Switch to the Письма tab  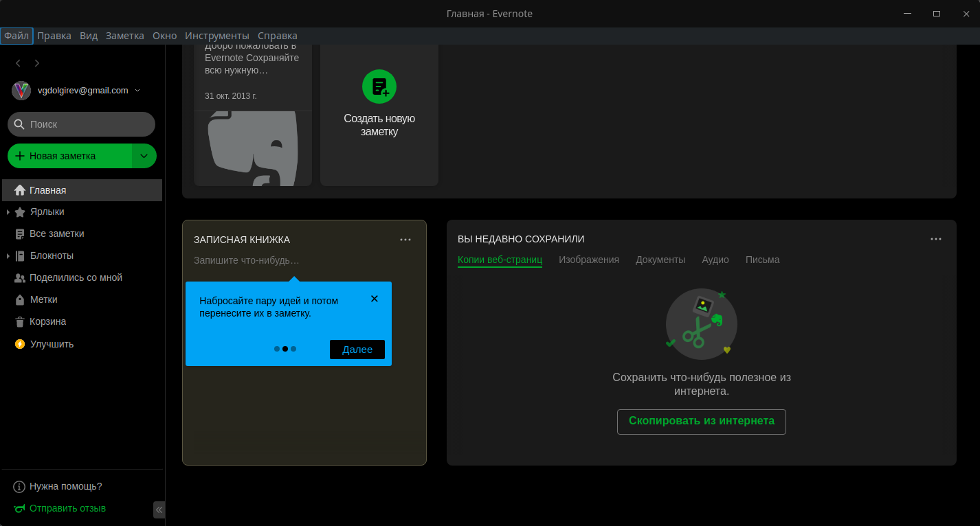tap(763, 260)
